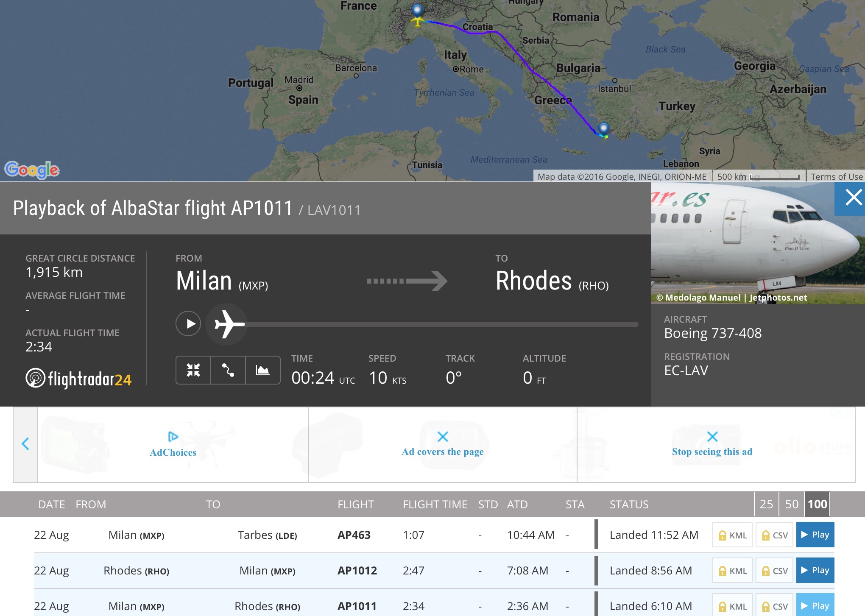Click the fit-to-route compress arrows icon

point(193,370)
